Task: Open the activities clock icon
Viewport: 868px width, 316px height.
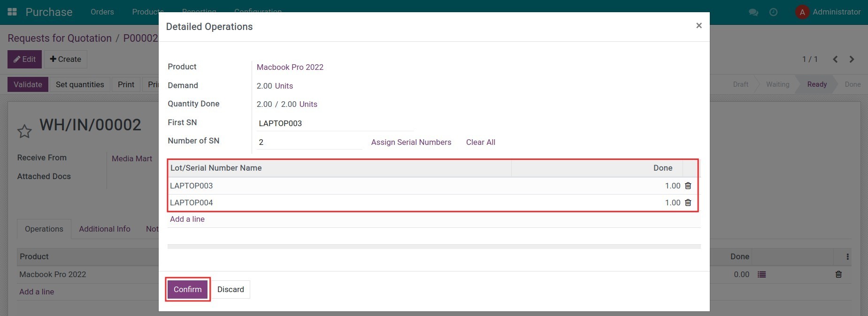Action: coord(773,12)
